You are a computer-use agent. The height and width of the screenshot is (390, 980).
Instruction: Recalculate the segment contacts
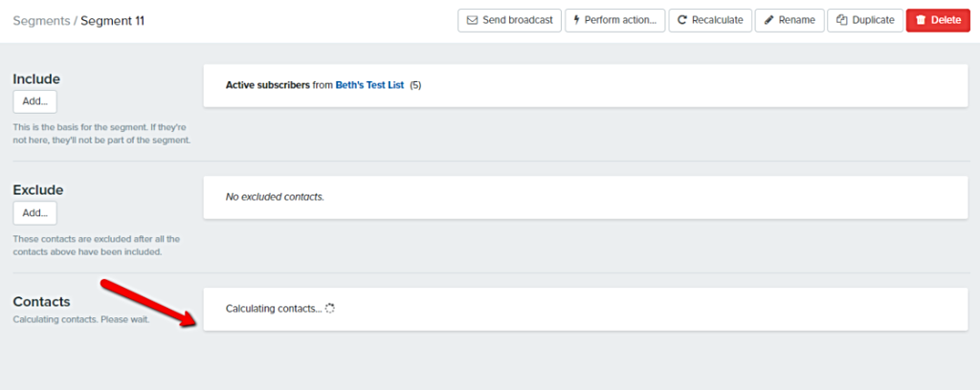710,20
